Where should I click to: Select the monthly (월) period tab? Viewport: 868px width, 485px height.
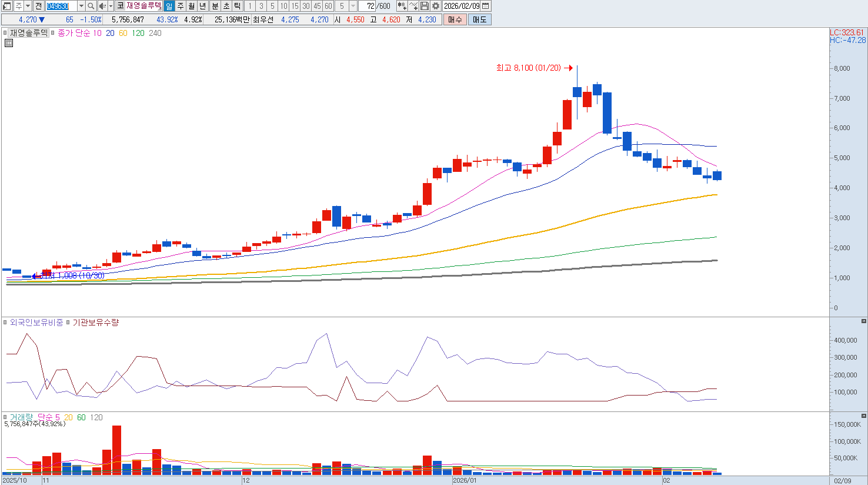tap(192, 6)
